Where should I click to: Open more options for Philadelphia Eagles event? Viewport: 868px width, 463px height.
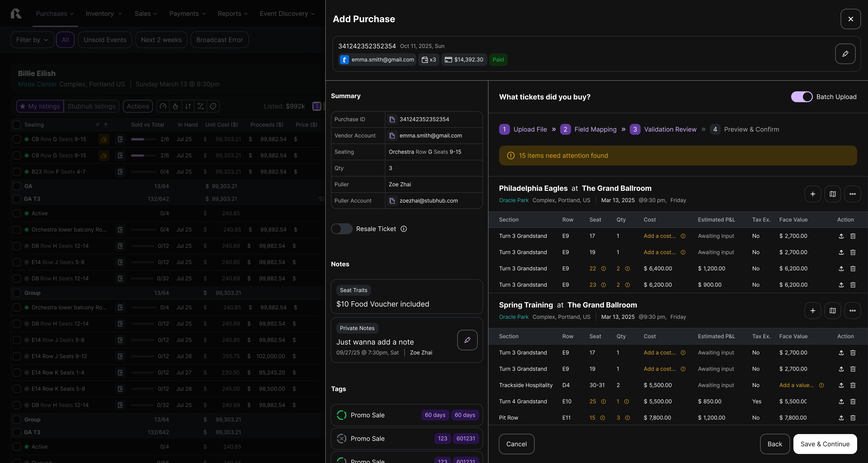[x=852, y=194]
